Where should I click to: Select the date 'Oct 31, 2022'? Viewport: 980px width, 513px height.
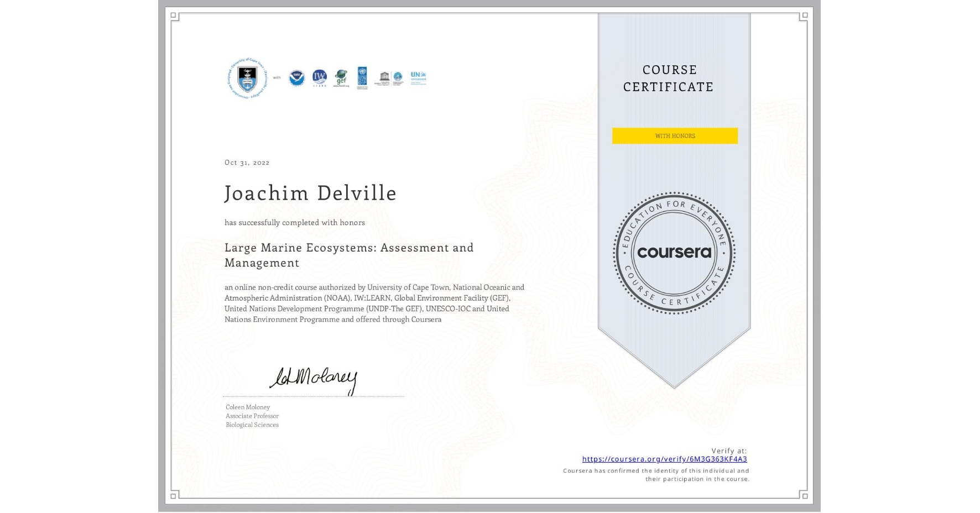pos(247,162)
